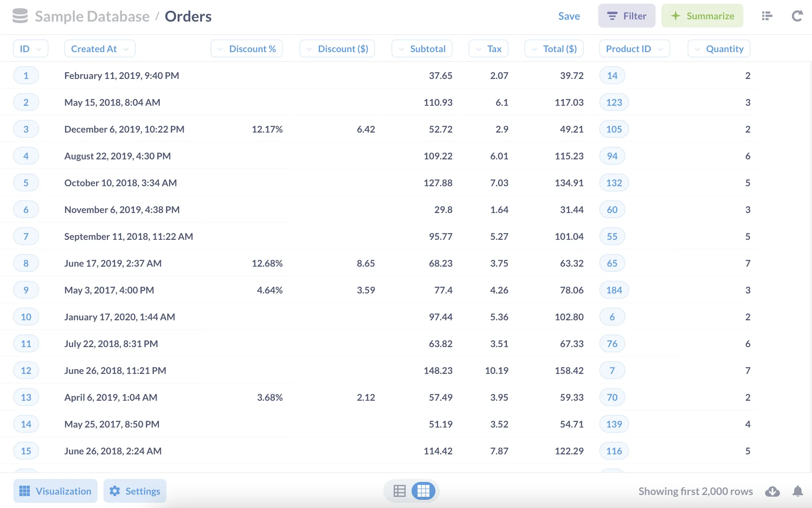Refresh the query results
The width and height of the screenshot is (812, 508).
(797, 16)
